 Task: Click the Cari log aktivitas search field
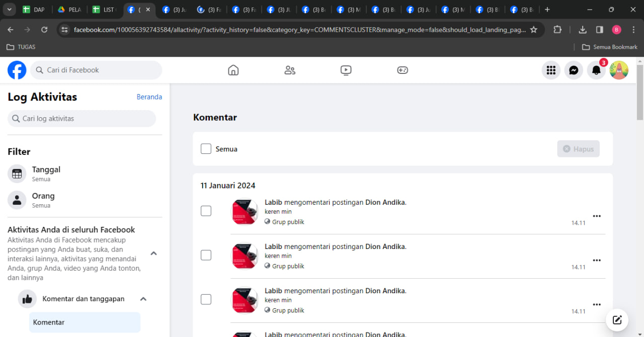point(82,119)
